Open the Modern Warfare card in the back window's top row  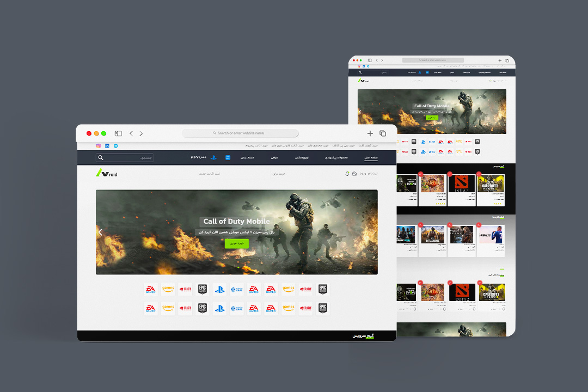(x=407, y=190)
